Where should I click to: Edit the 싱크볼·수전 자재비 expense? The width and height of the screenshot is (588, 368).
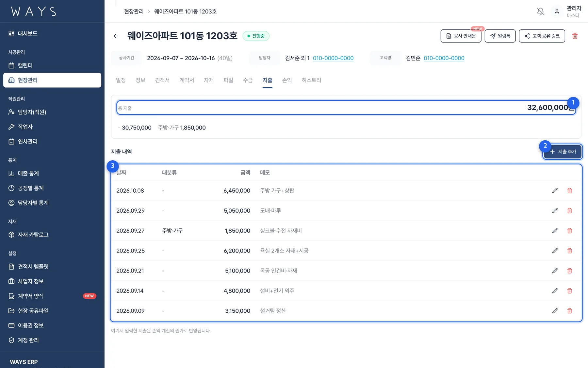pyautogui.click(x=555, y=231)
